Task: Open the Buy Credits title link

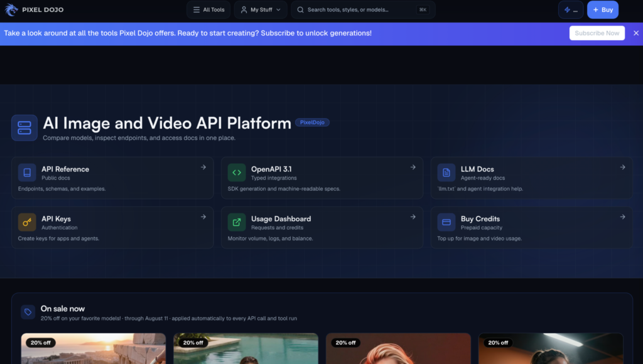Action: [x=480, y=219]
